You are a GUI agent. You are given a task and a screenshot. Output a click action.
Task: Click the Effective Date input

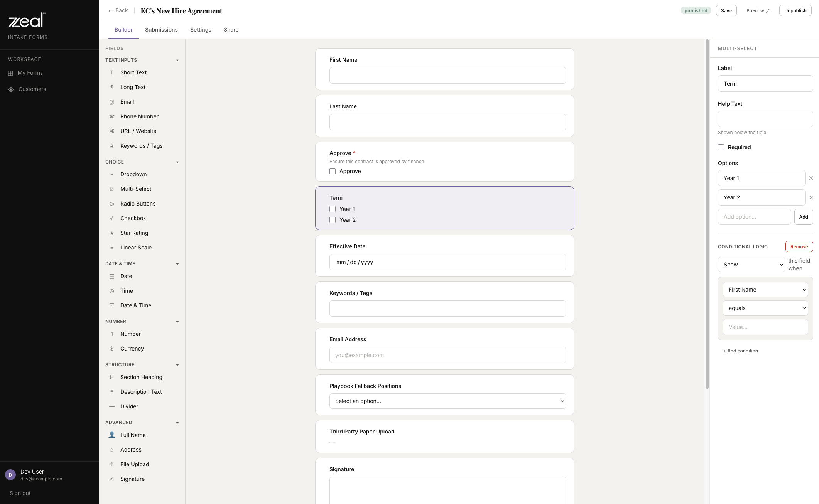[x=447, y=262]
